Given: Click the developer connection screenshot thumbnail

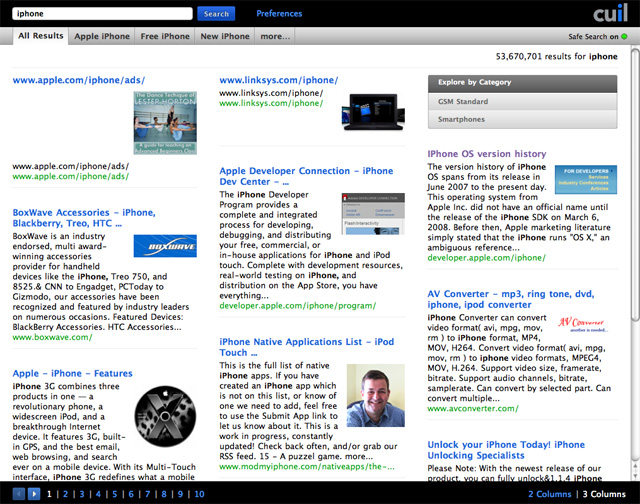Looking at the screenshot, I should pyautogui.click(x=373, y=214).
